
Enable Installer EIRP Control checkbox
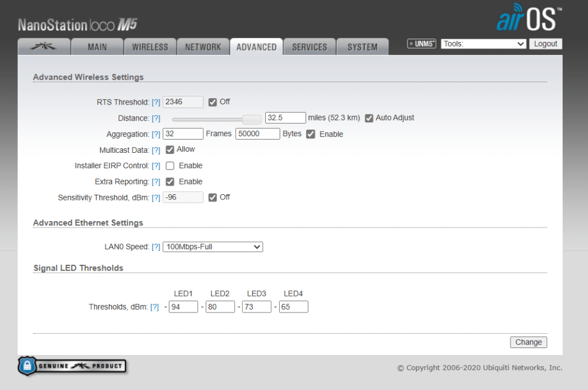(x=170, y=166)
